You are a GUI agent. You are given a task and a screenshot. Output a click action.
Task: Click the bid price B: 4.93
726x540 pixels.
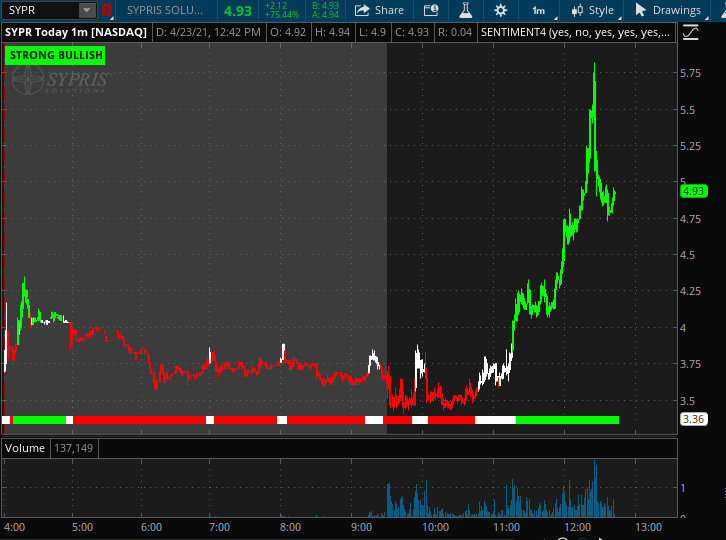(325, 6)
